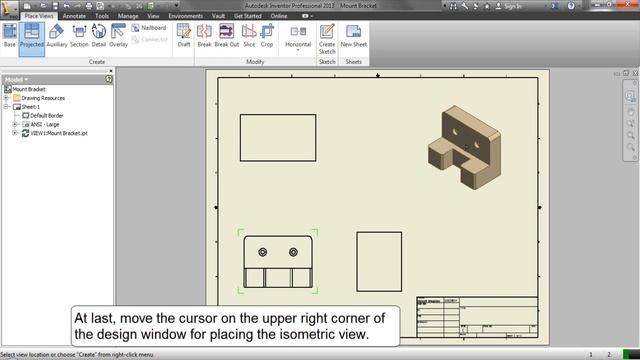The height and width of the screenshot is (360, 640).
Task: Click the Horizontal alignment tool
Action: point(298,36)
